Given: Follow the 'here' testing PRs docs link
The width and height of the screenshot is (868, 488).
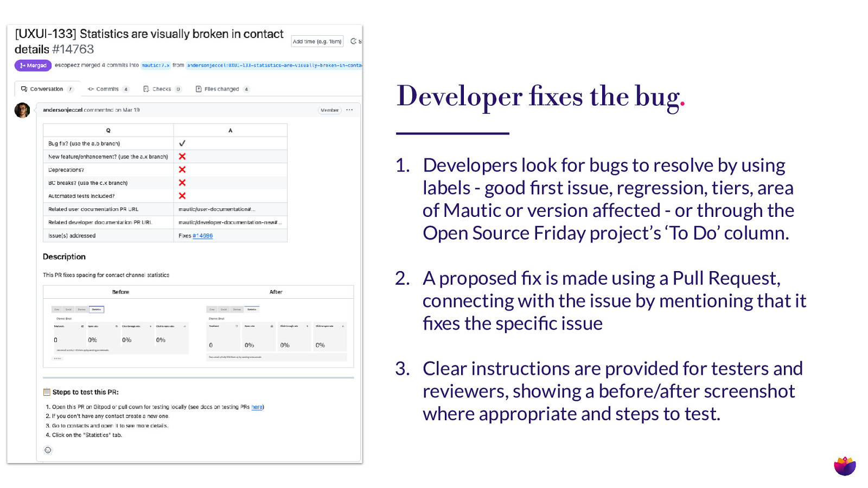Looking at the screenshot, I should click(257, 407).
